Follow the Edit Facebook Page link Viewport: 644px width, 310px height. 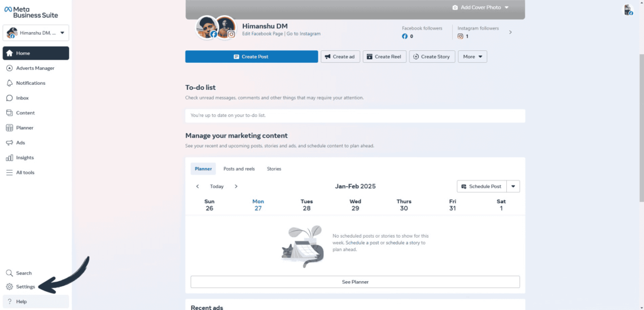[262, 34]
